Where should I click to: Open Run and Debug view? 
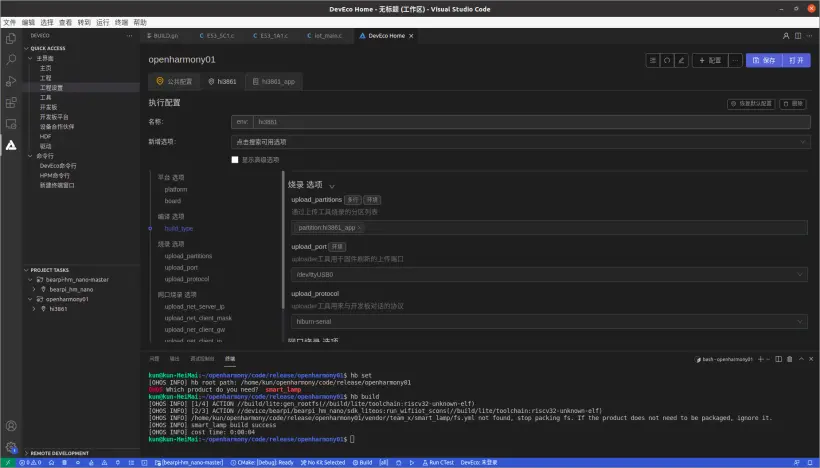[11, 82]
